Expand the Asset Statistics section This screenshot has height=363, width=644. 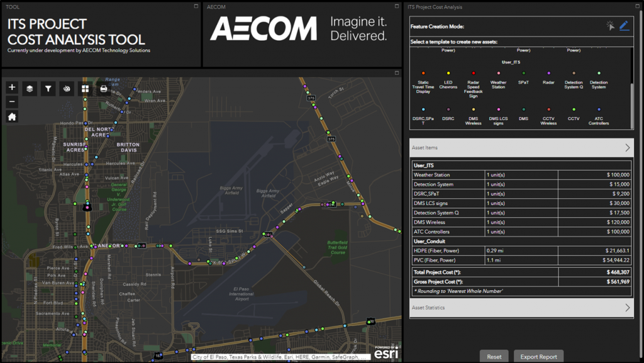[x=521, y=308]
